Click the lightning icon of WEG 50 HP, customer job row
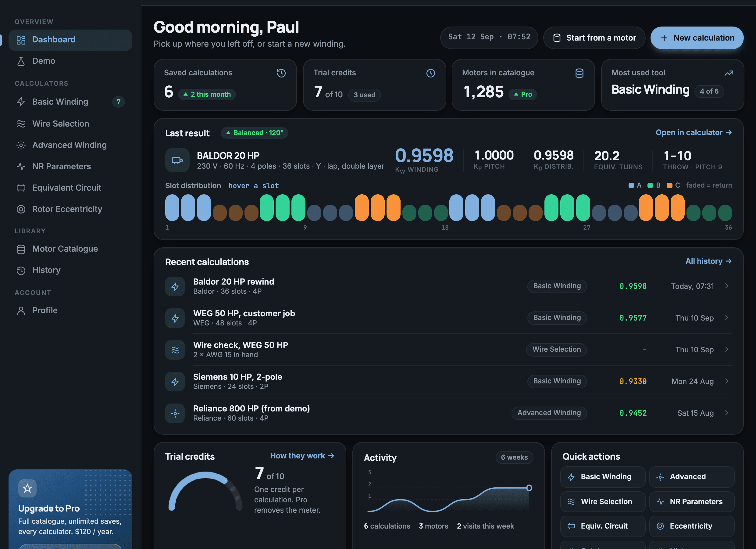This screenshot has height=549, width=756. click(x=175, y=318)
